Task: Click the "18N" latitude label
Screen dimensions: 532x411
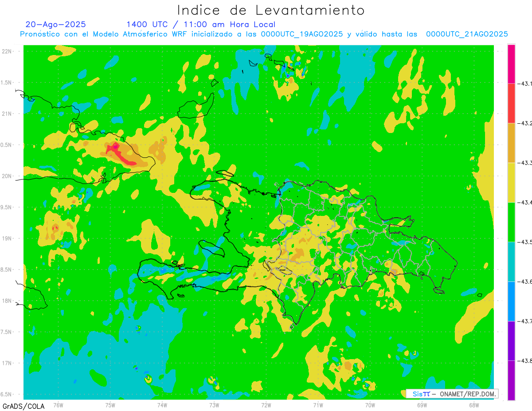Action: coord(7,301)
